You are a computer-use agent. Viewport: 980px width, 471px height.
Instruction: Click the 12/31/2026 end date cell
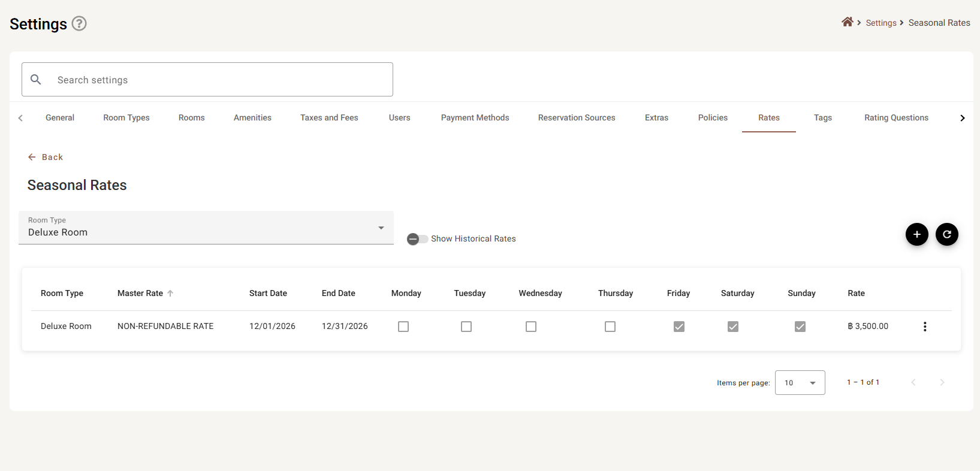[345, 326]
